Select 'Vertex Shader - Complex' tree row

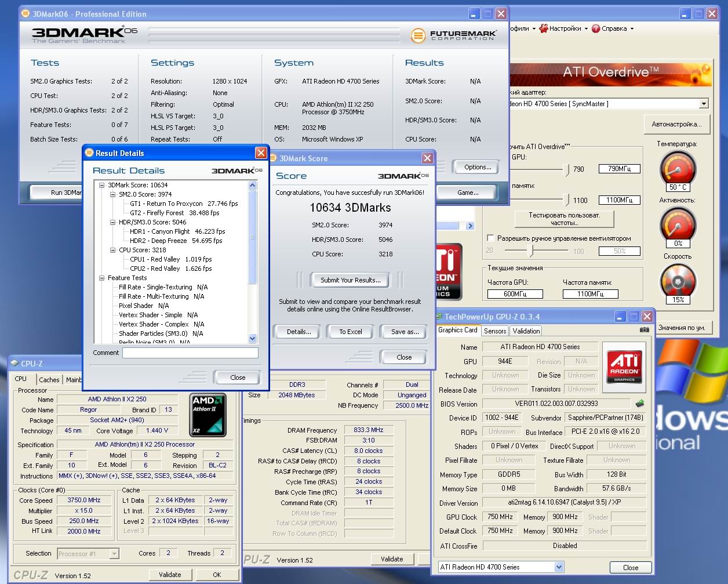[161, 324]
